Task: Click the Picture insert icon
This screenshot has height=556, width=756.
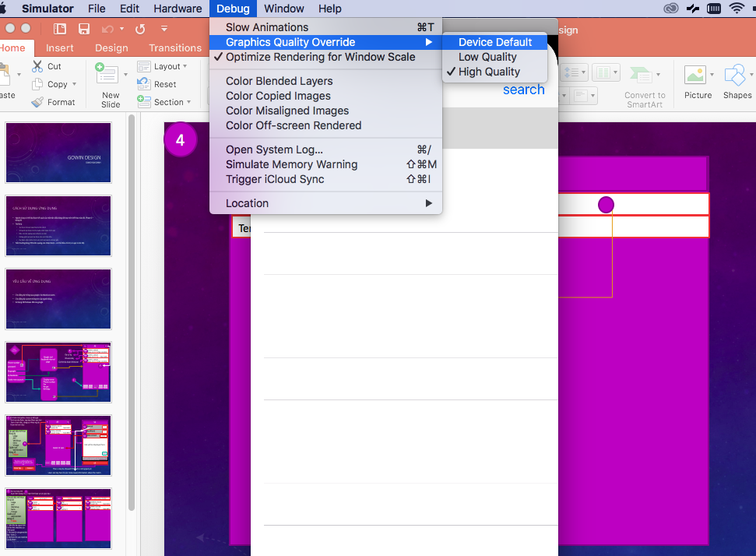Action: coord(695,76)
